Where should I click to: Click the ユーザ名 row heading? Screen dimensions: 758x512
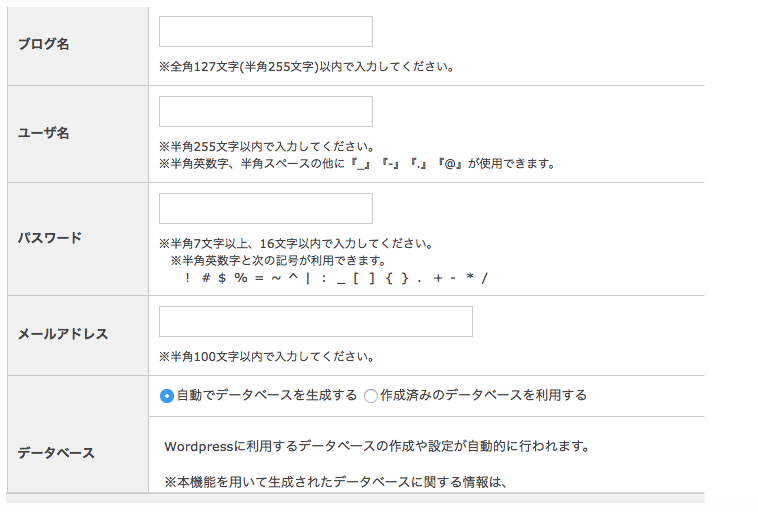(x=44, y=133)
